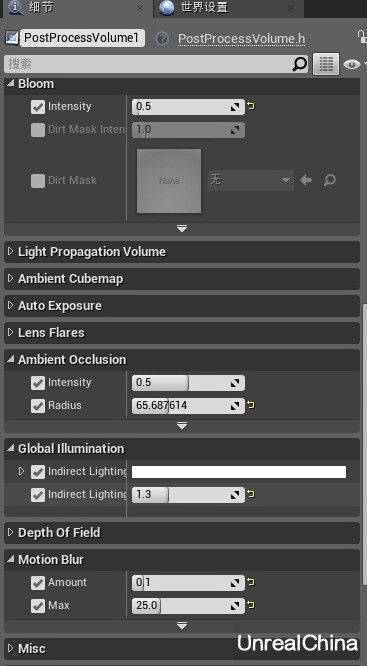Open the eye view options menu
This screenshot has width=367, height=666.
click(x=353, y=64)
